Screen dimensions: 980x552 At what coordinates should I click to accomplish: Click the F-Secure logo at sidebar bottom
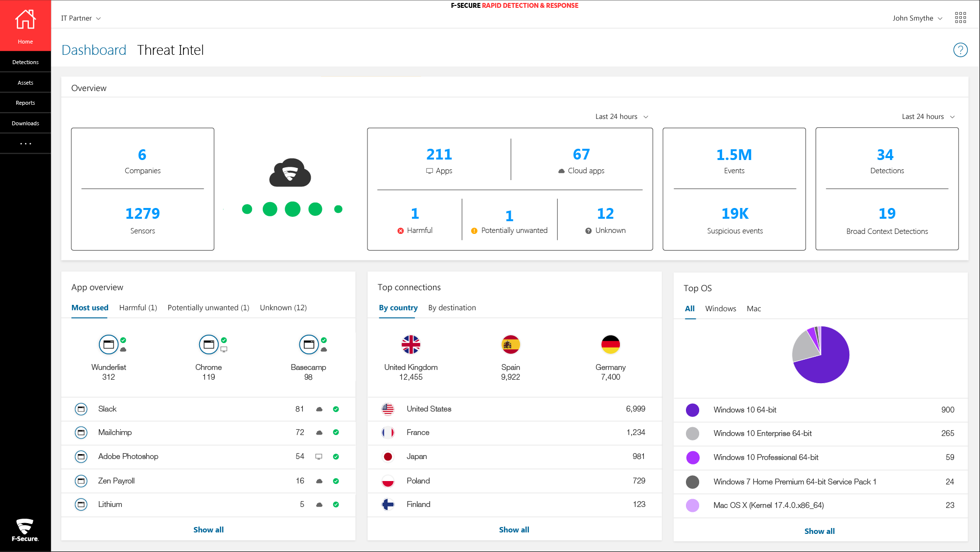(25, 530)
